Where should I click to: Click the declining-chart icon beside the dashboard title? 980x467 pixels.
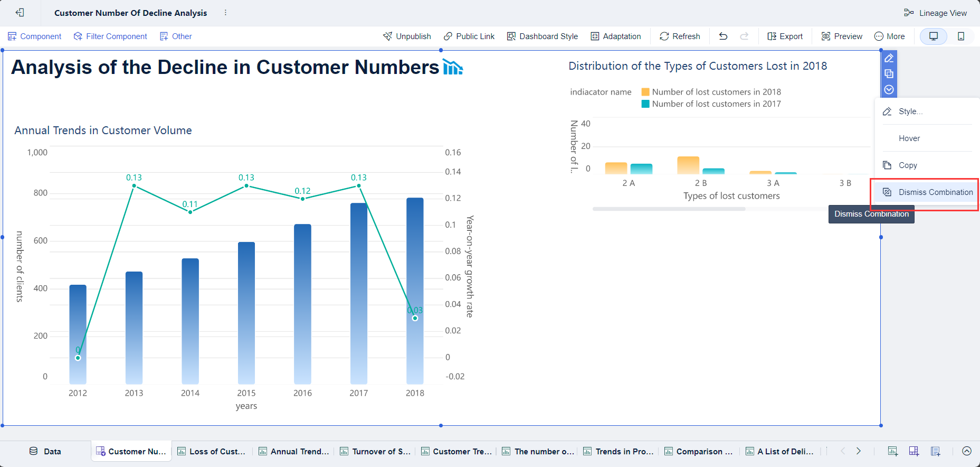453,67
